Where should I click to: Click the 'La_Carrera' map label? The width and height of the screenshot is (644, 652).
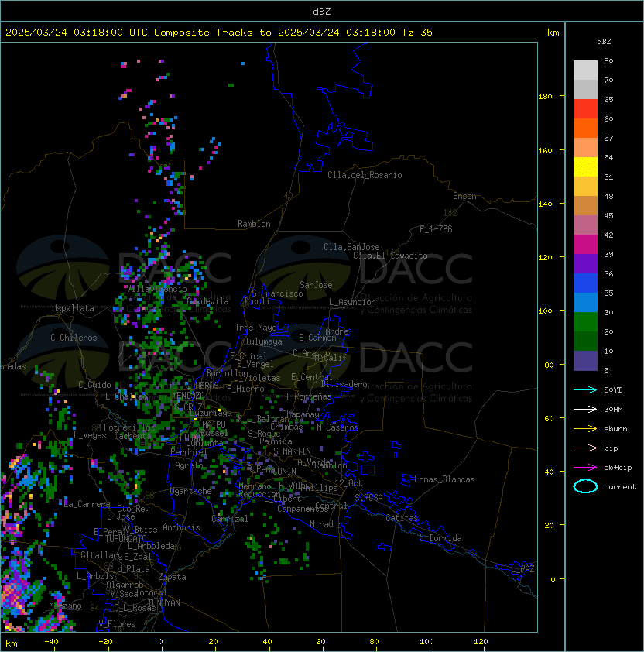[x=87, y=504]
